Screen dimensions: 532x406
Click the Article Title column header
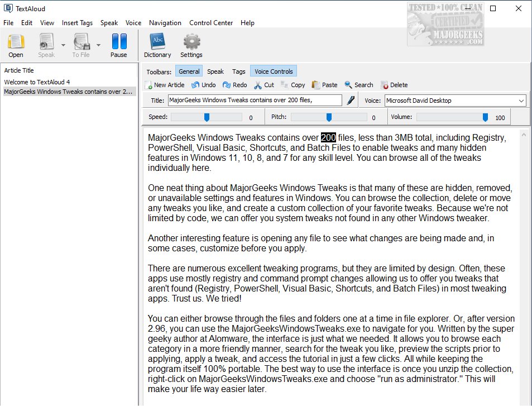tap(19, 70)
